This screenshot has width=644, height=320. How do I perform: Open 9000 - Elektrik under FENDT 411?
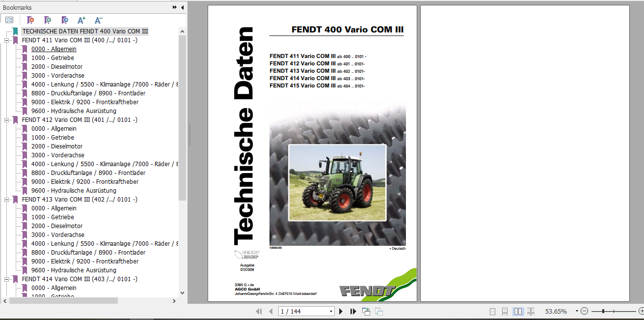click(85, 102)
